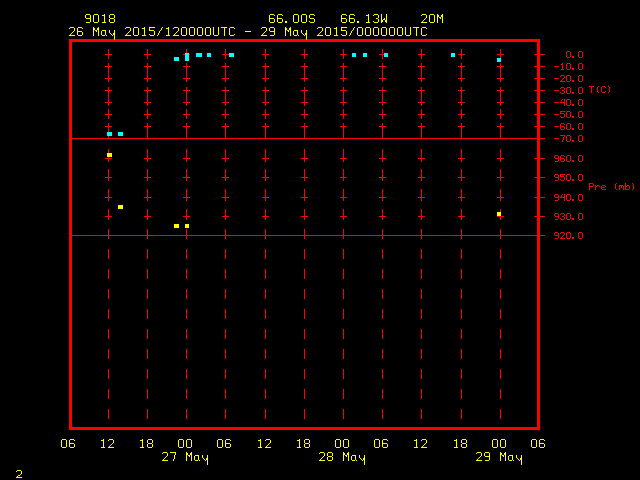Click the T(C) temperature axis label
Image resolution: width=640 pixels, height=480 pixels.
click(x=600, y=89)
